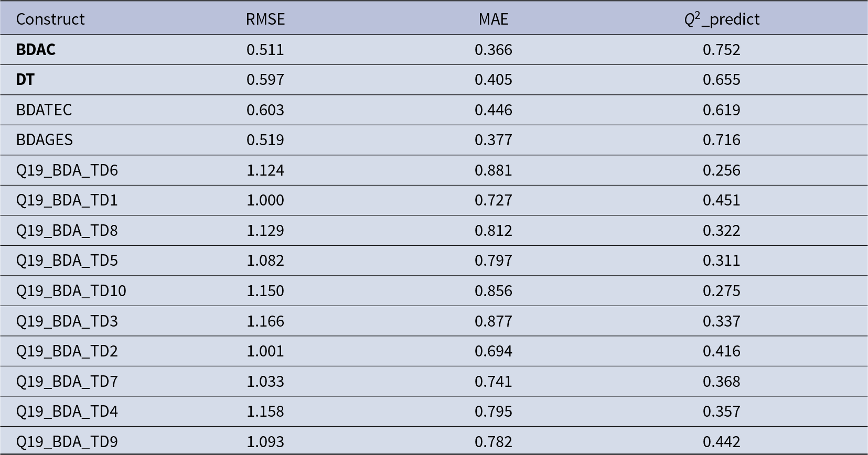Viewport: 868px width, 455px height.
Task: Select MAE value 0.405 in DT row
Action: click(494, 79)
